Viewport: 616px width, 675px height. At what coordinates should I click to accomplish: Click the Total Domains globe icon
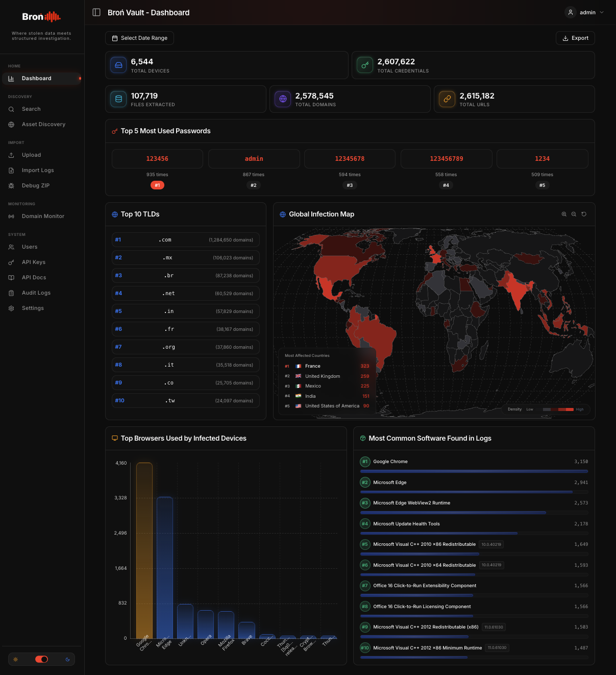point(283,99)
